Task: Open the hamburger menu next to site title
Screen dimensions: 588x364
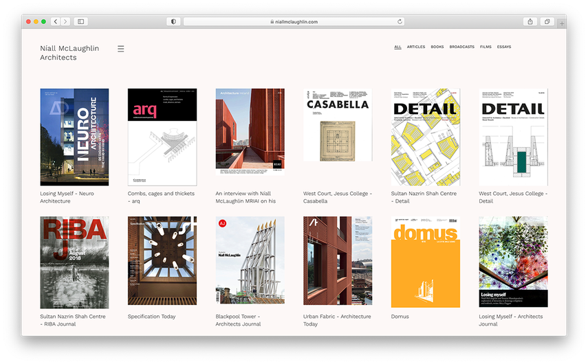Action: [x=121, y=49]
